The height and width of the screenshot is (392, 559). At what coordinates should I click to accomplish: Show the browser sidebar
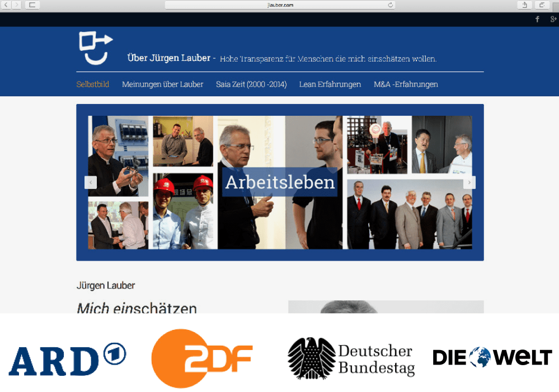[32, 5]
